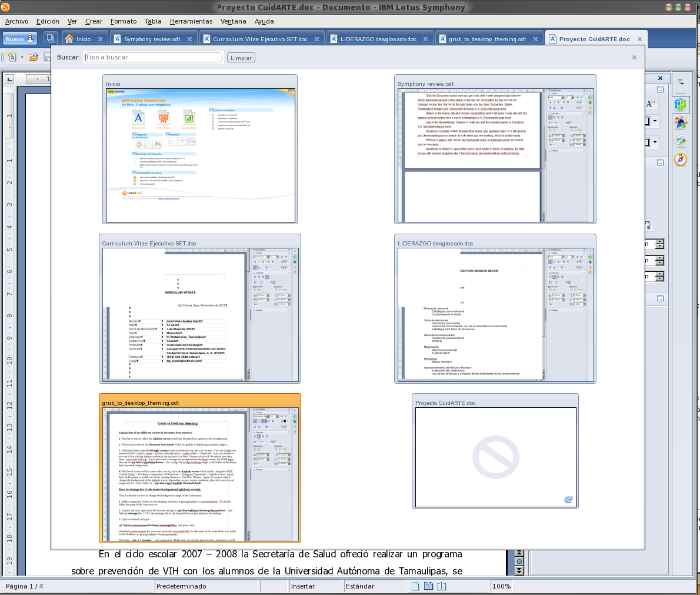Click the navigation circle button below scrollbar
Screen dimensions: 700x595
coord(519,561)
